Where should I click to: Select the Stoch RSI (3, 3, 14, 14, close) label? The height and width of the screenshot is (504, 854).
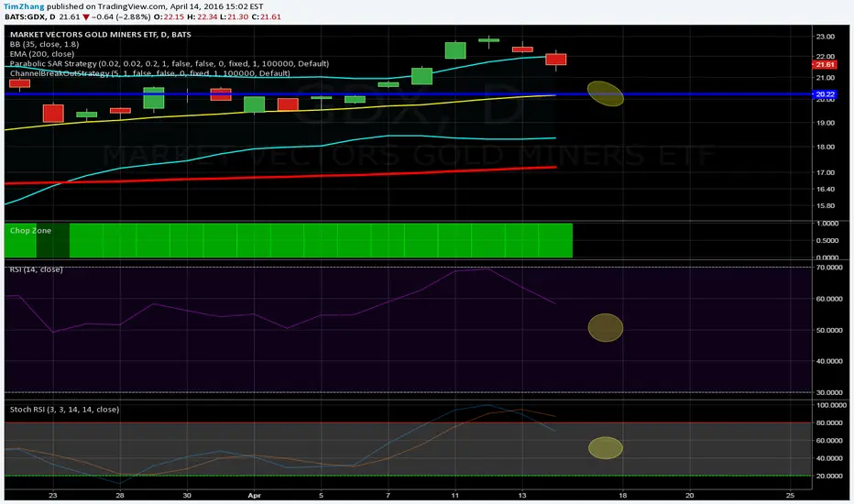coord(64,410)
